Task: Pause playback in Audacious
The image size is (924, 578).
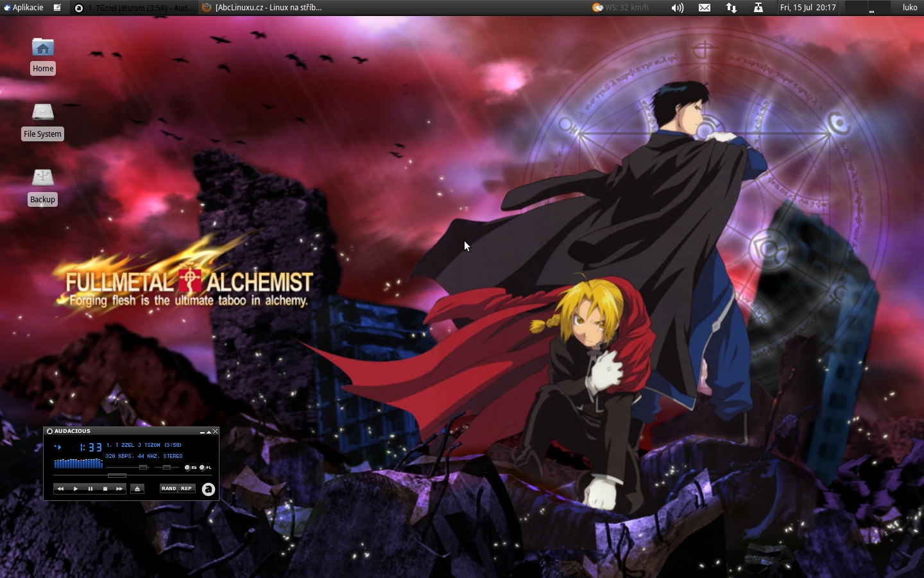Action: [x=90, y=489]
